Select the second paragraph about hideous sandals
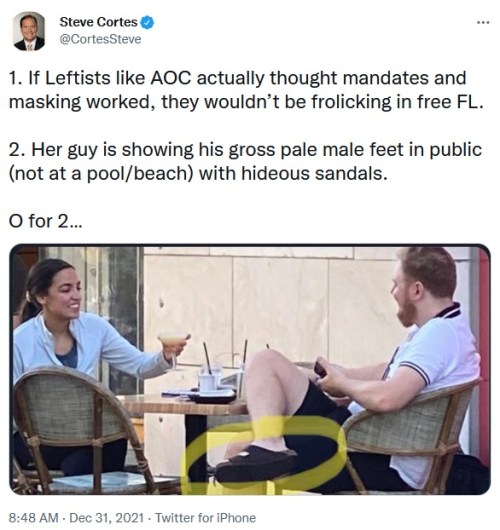The height and width of the screenshot is (530, 500). point(245,162)
